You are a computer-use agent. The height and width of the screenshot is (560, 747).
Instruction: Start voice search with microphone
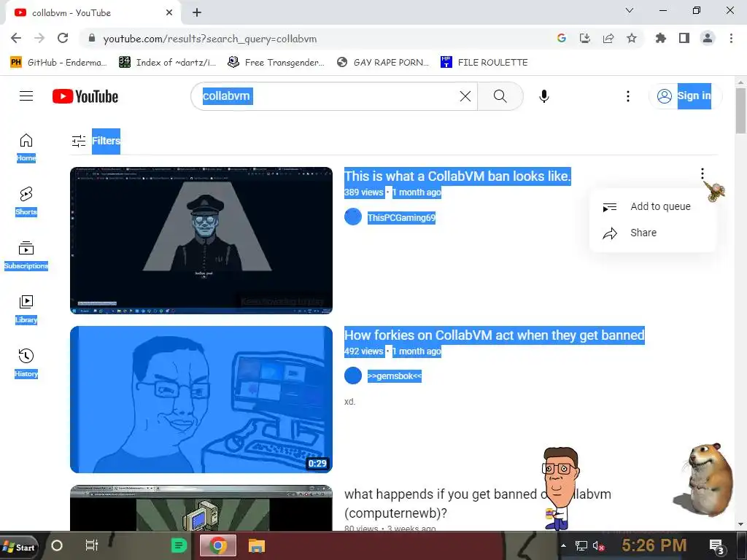544,96
